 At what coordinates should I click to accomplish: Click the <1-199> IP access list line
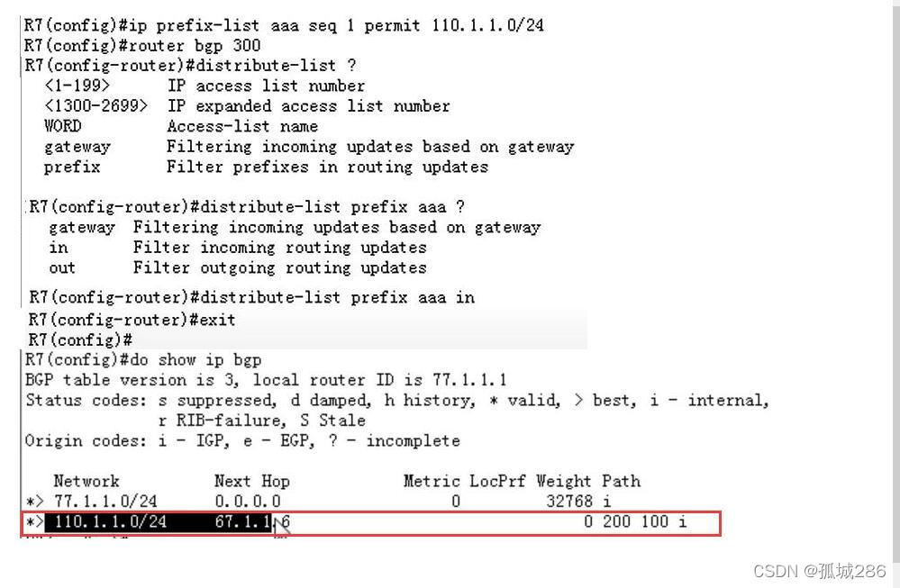(205, 86)
